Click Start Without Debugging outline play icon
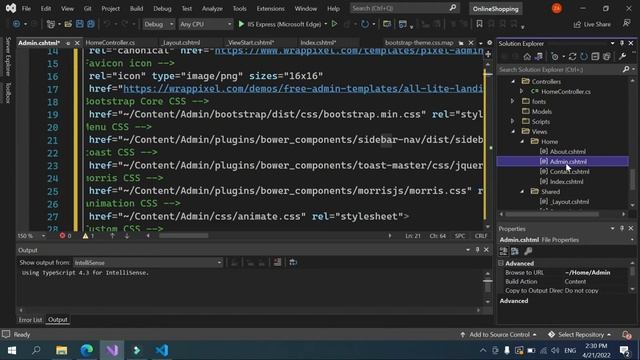640x360 pixels. pos(334,24)
